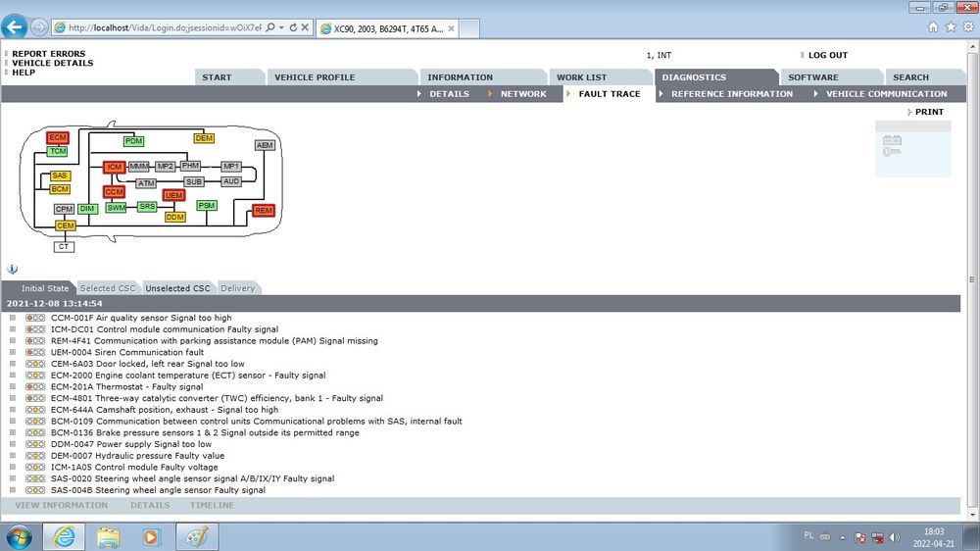Click the browser address bar
This screenshot has height=551, width=980.
click(x=165, y=27)
